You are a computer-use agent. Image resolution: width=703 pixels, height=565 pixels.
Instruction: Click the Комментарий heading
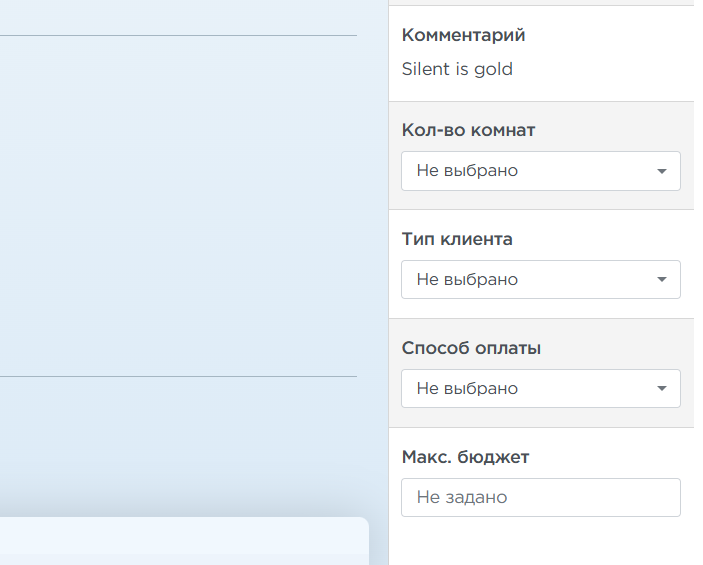coord(463,35)
